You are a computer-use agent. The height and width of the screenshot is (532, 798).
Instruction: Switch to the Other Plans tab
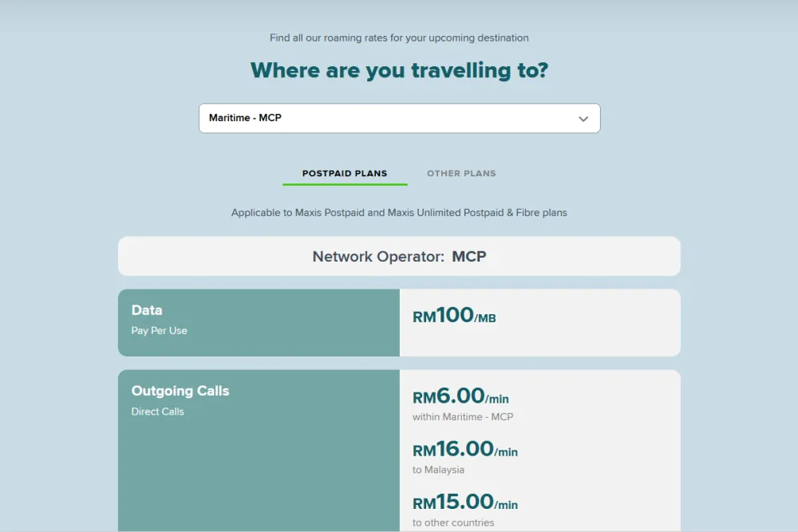461,173
